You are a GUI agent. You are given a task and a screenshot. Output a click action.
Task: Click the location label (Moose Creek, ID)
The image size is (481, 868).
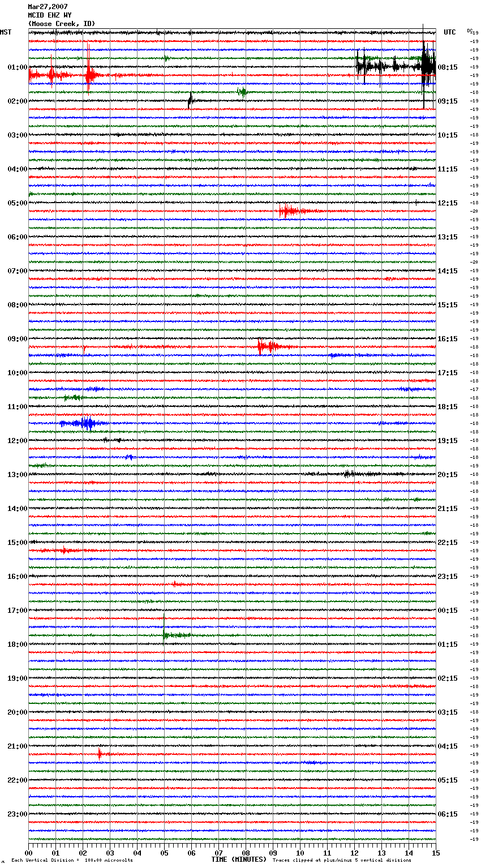point(62,24)
